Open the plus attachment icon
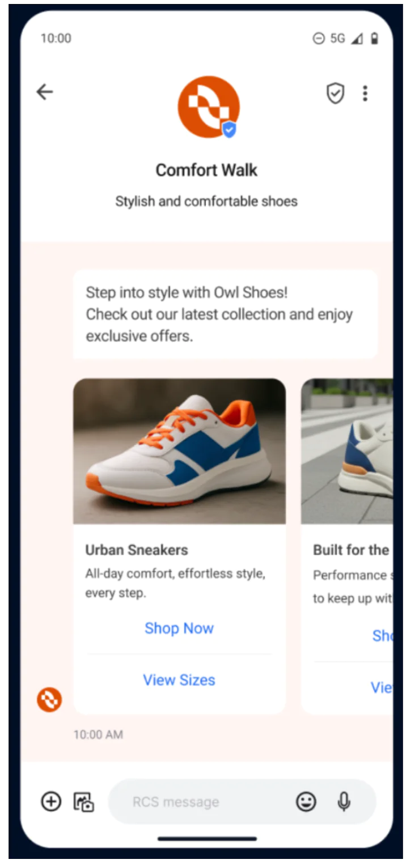The image size is (415, 868). [51, 802]
